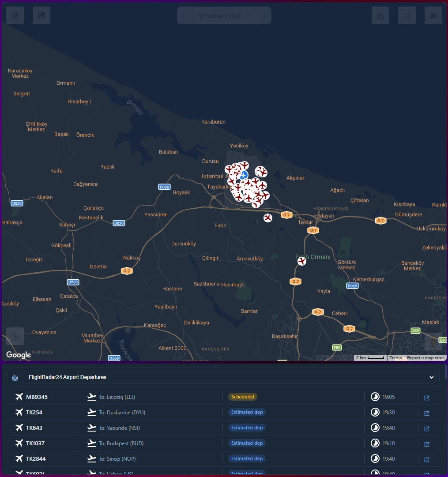Click the map scale 2 km control
Image resolution: width=448 pixels, height=477 pixels.
pos(370,358)
